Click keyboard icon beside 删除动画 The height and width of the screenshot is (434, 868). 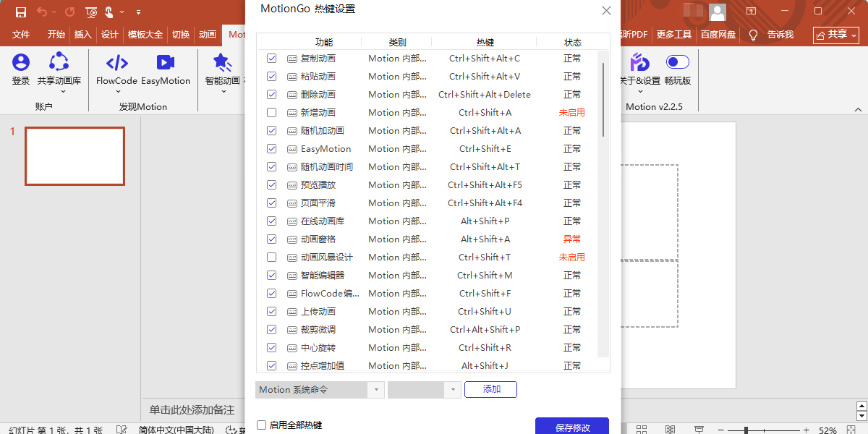[x=292, y=95]
